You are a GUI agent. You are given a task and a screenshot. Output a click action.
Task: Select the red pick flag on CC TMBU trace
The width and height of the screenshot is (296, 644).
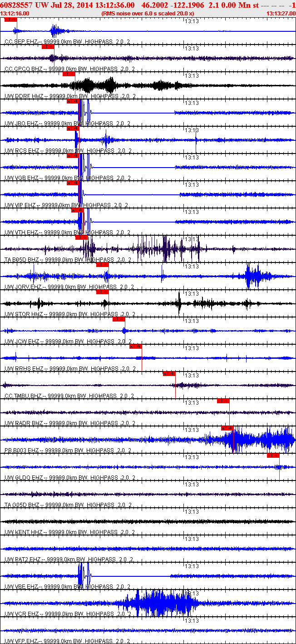[x=169, y=374]
